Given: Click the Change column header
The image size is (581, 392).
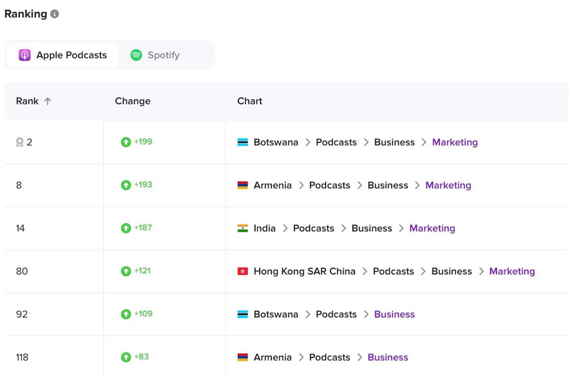Looking at the screenshot, I should coord(133,101).
